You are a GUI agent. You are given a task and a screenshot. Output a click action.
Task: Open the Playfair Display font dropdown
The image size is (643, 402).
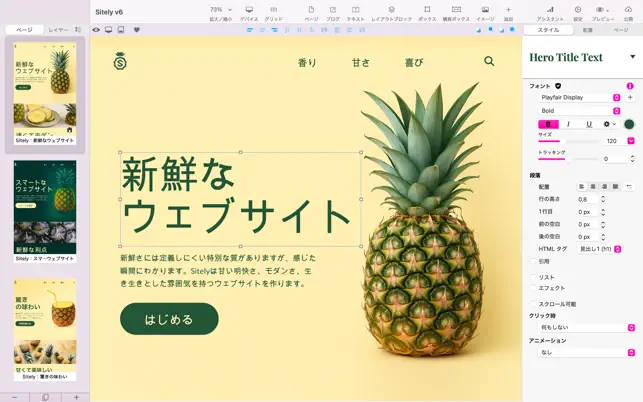tap(579, 98)
